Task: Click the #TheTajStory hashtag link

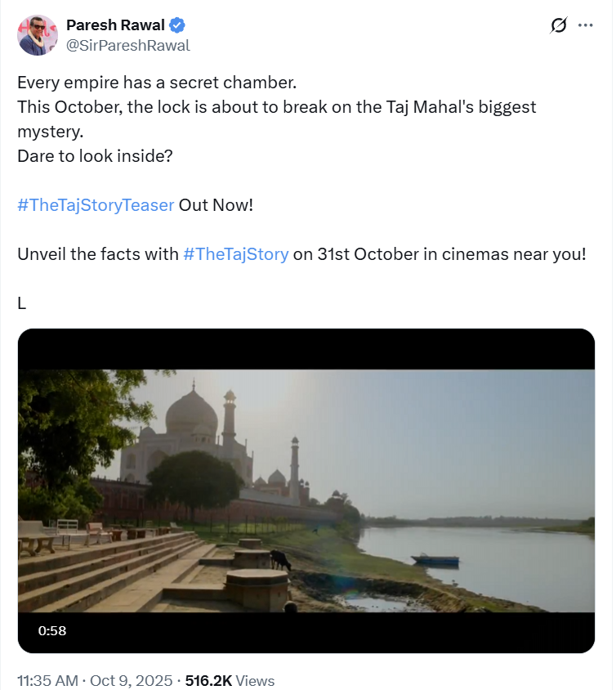Action: (235, 253)
